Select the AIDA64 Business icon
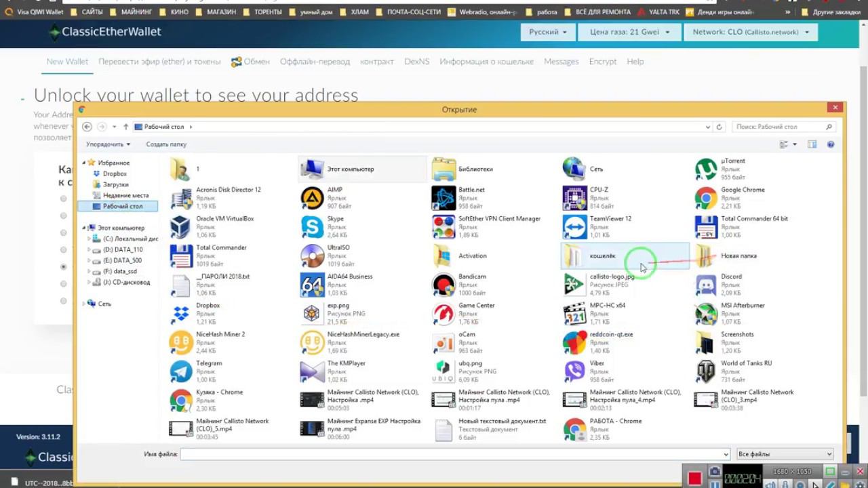Screen dimensions: 868x488 click(x=312, y=285)
